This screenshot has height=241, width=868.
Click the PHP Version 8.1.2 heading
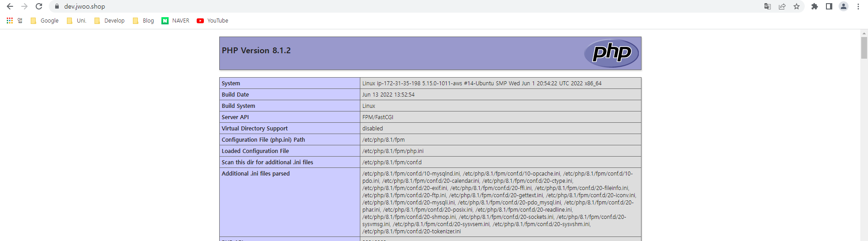[256, 51]
